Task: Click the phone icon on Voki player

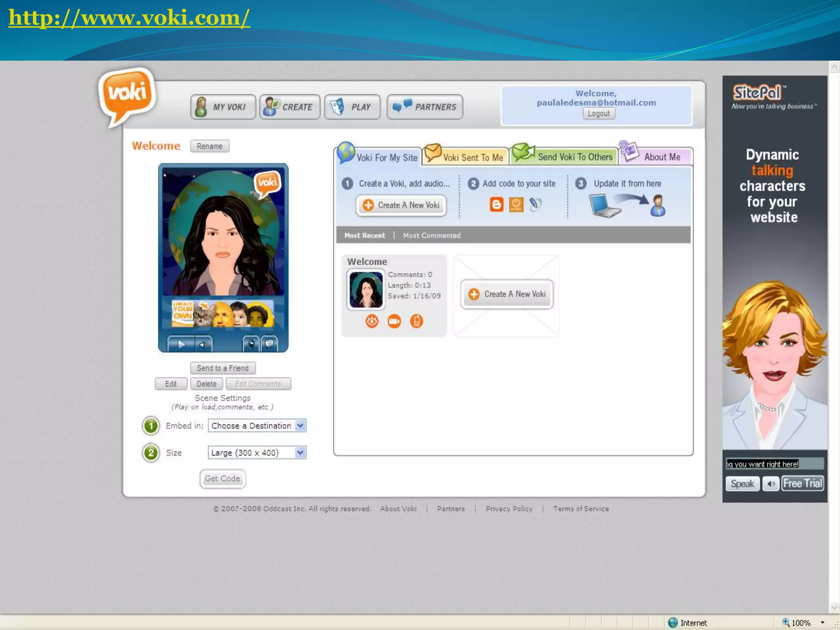Action: (x=251, y=344)
